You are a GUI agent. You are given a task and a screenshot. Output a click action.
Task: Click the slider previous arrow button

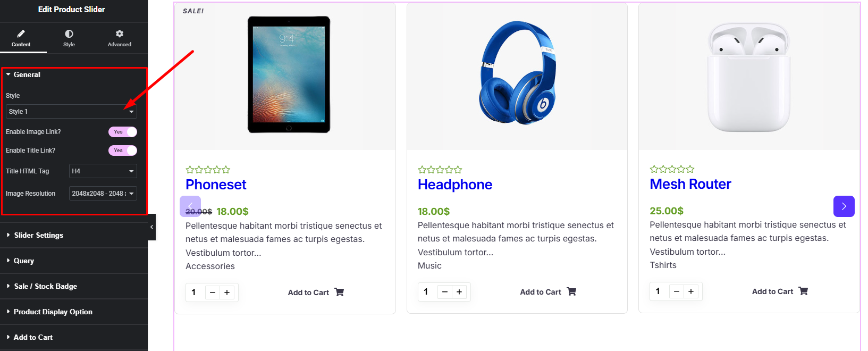point(190,206)
